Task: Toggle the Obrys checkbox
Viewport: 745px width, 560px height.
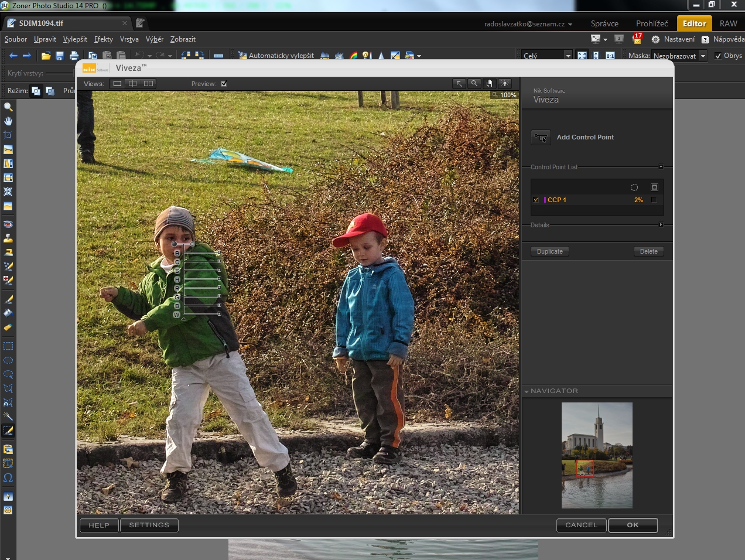Action: 718,56
